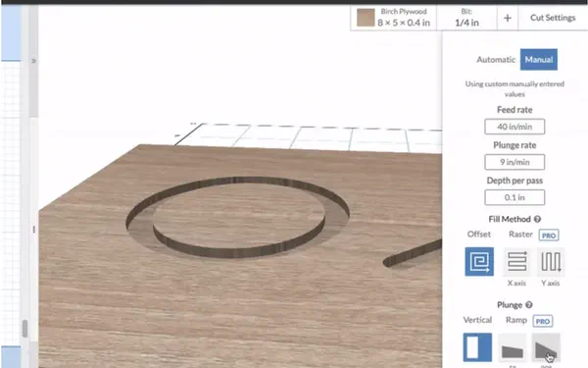Select the Y axis raster fill icon

point(551,261)
